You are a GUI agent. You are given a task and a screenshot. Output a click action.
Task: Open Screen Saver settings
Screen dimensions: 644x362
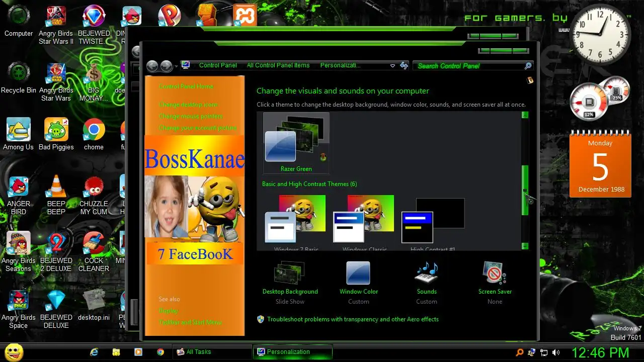(x=495, y=283)
